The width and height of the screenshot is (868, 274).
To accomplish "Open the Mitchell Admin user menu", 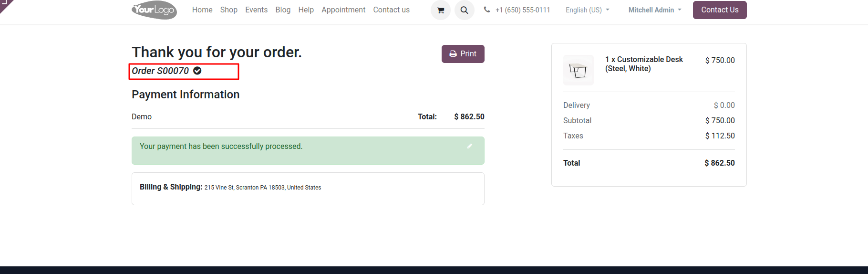I will [x=655, y=10].
